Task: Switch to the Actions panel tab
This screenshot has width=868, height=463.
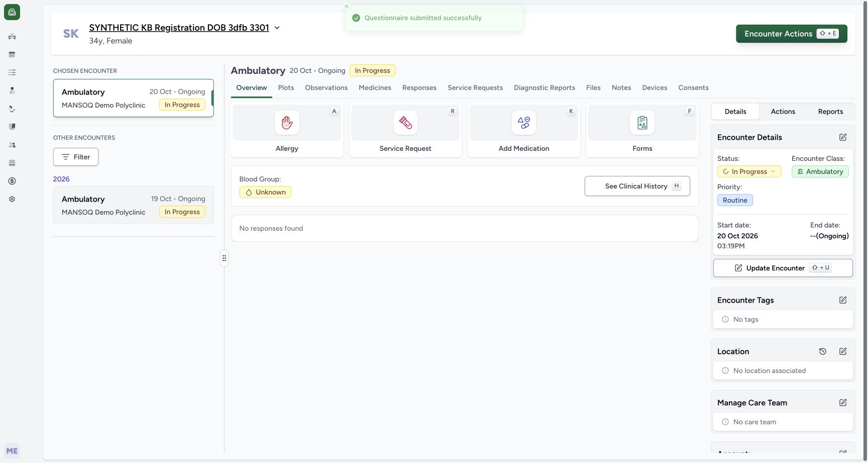Action: [783, 112]
